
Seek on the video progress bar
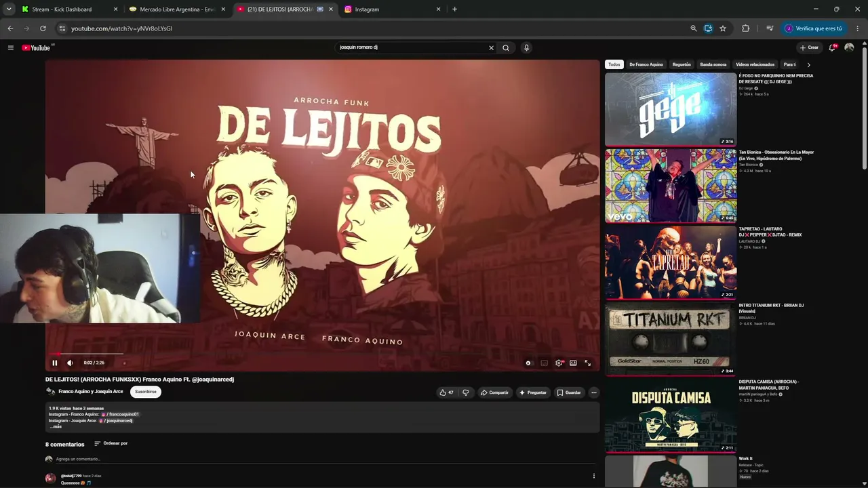pos(322,353)
